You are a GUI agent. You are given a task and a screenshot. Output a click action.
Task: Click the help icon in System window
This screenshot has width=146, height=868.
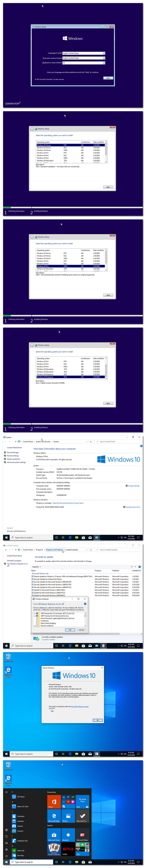click(141, 446)
